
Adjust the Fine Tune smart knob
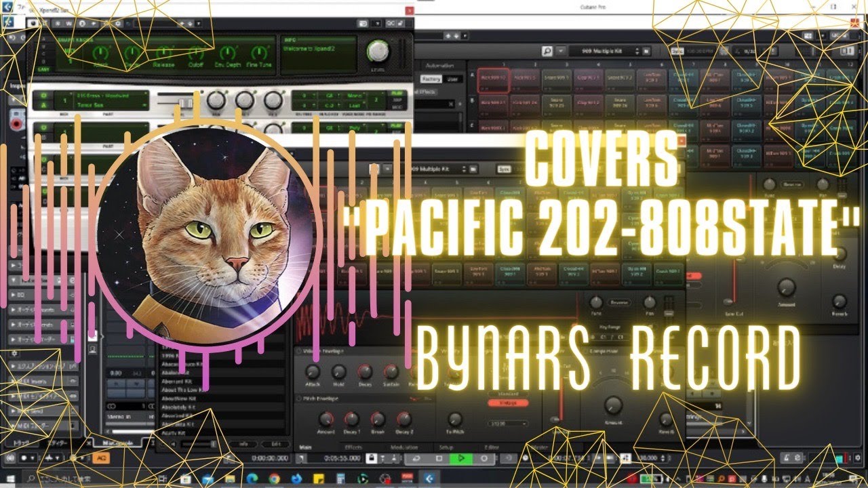coord(260,53)
